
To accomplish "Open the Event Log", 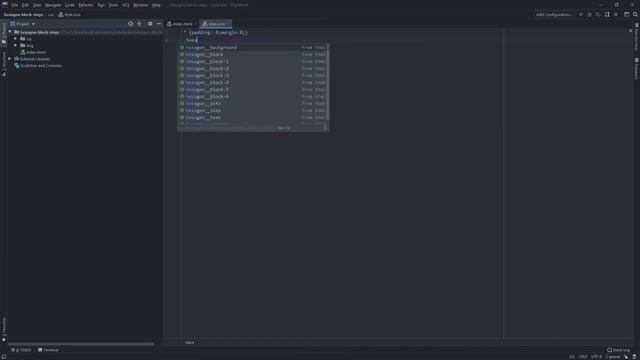I will [618, 350].
